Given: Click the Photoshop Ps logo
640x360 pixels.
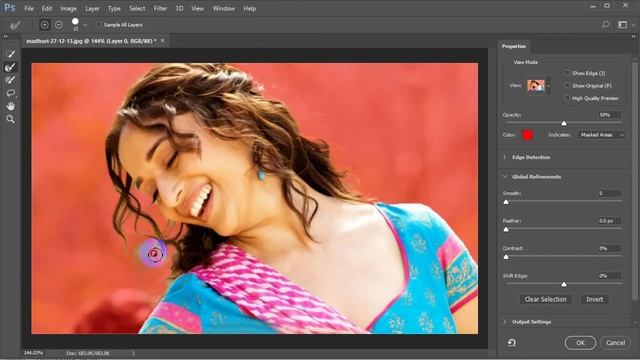Looking at the screenshot, I should click(10, 8).
